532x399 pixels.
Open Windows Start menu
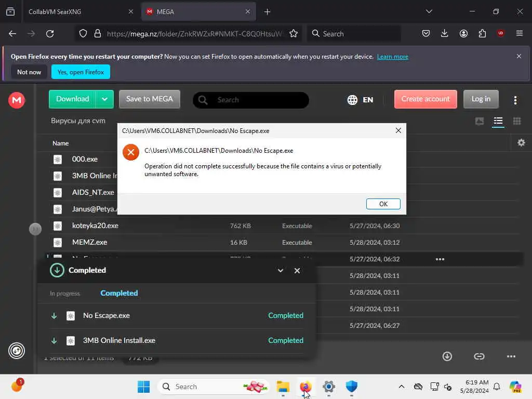click(x=144, y=387)
